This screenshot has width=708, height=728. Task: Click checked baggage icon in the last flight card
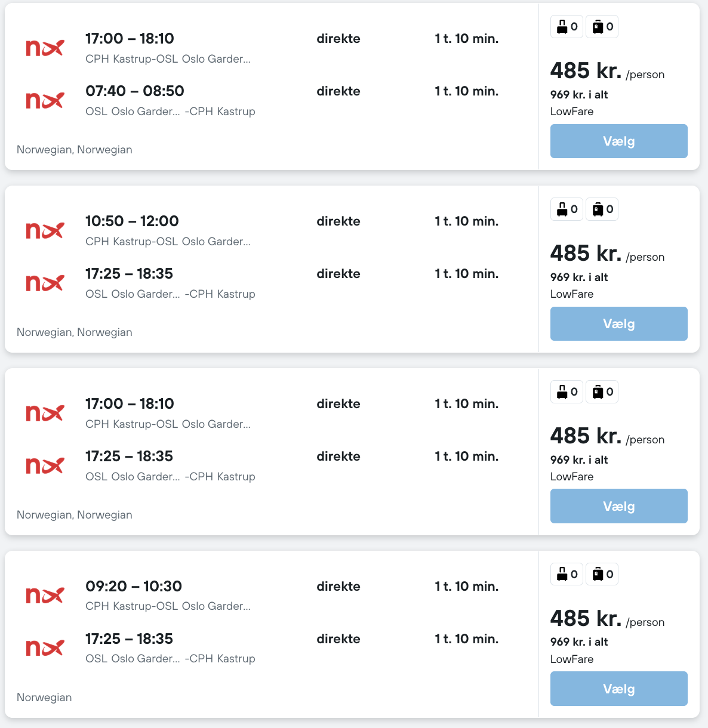(598, 575)
